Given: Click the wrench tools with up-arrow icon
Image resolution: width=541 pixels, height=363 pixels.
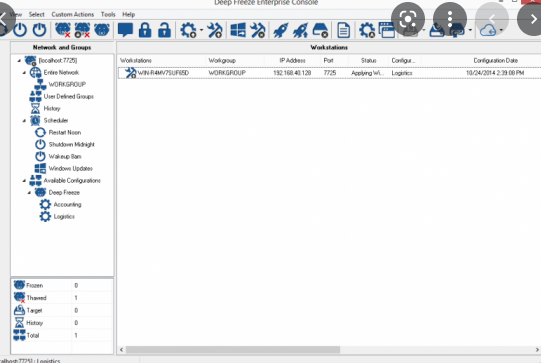Looking at the screenshot, I should (x=215, y=30).
